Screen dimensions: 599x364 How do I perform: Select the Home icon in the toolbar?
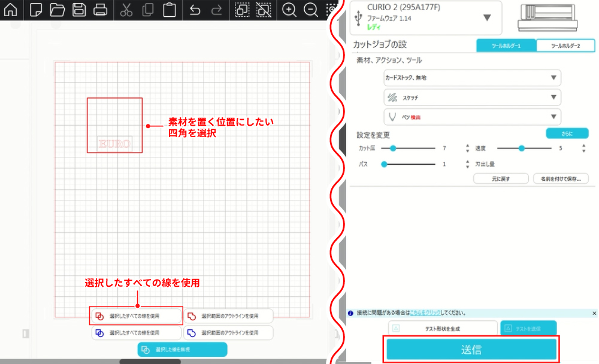click(10, 10)
